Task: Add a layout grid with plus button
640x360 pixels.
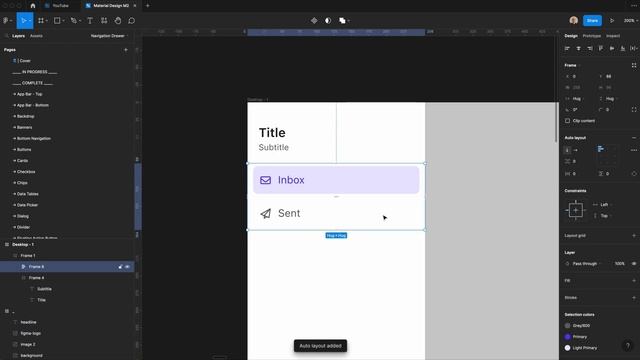Action: point(634,236)
